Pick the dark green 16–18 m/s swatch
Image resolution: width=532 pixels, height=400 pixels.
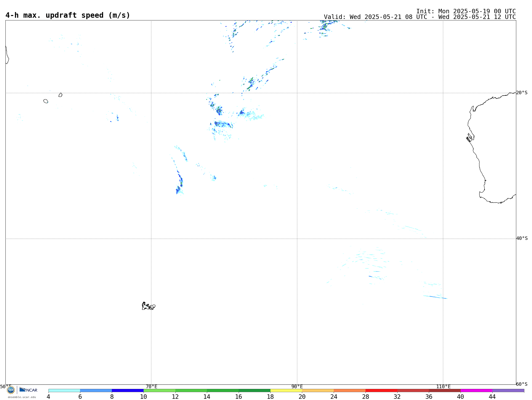click(x=254, y=391)
